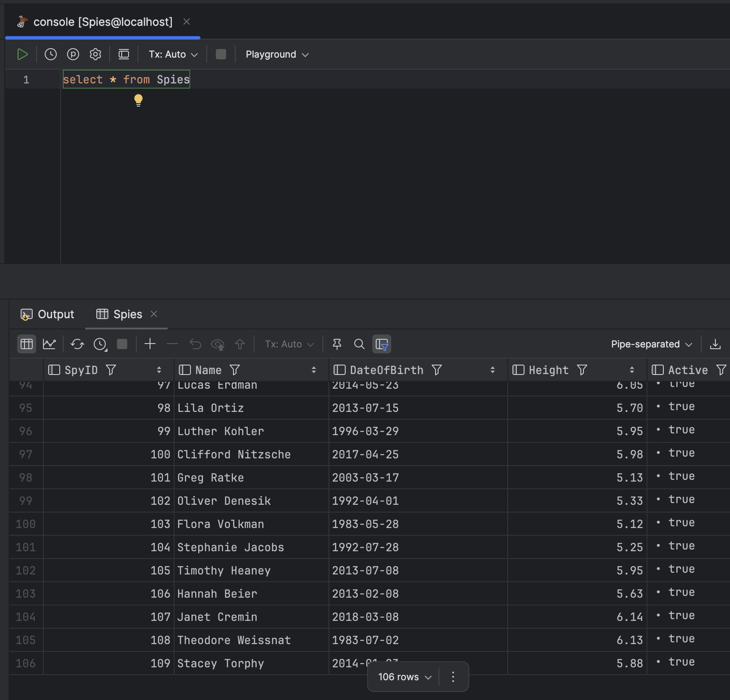This screenshot has width=730, height=700.
Task: Export data with the download icon
Action: [715, 344]
